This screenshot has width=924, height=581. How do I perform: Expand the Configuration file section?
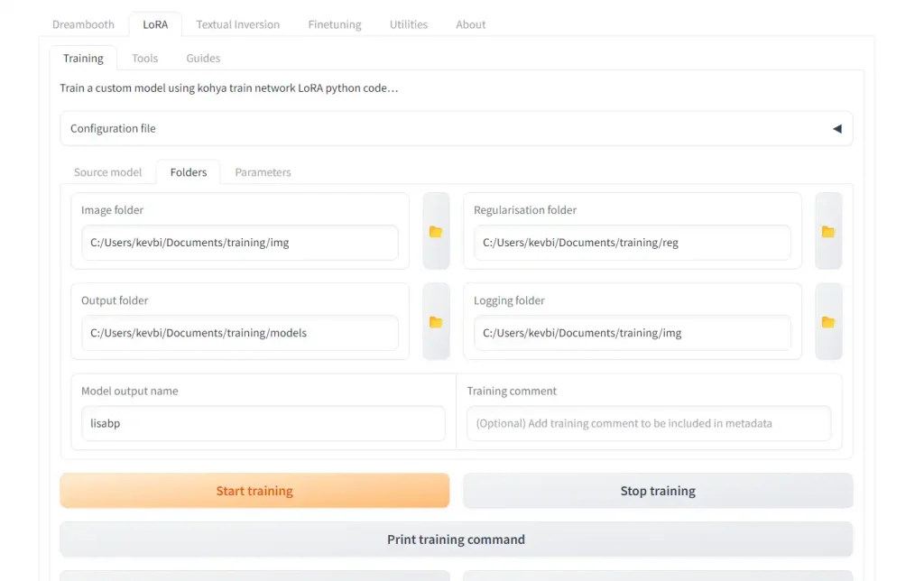[836, 129]
